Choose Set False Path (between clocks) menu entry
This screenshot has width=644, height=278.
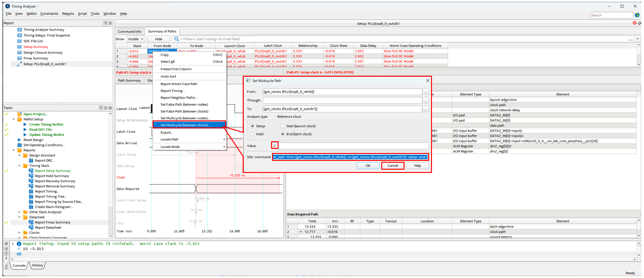click(184, 112)
